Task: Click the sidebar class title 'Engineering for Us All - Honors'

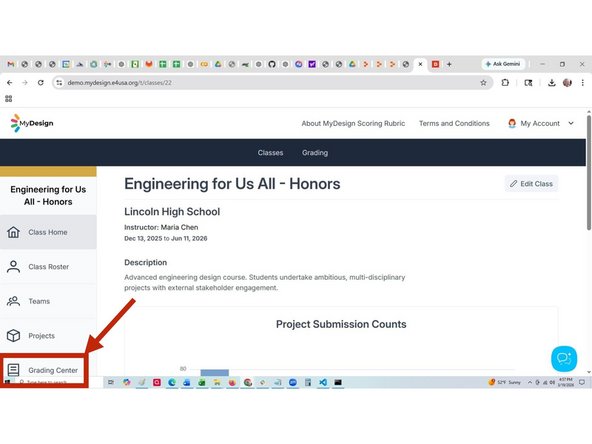Action: (x=48, y=196)
